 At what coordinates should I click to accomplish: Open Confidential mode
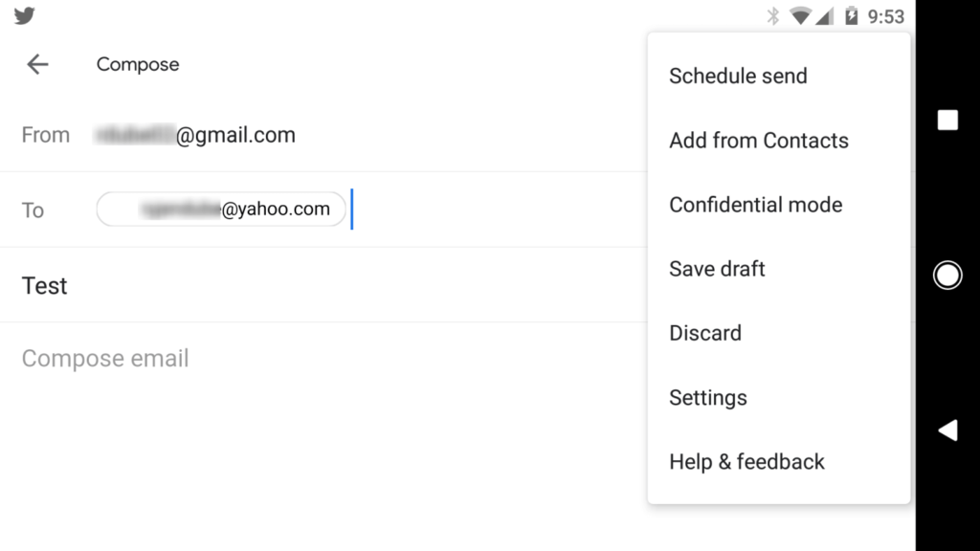coord(755,205)
